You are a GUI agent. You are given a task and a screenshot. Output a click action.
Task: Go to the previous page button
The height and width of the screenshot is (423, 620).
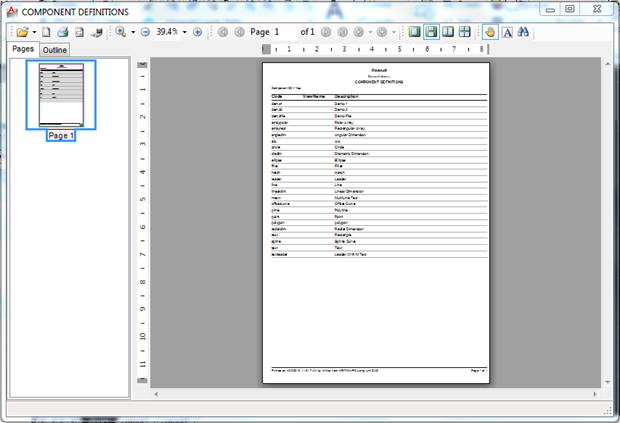point(238,32)
